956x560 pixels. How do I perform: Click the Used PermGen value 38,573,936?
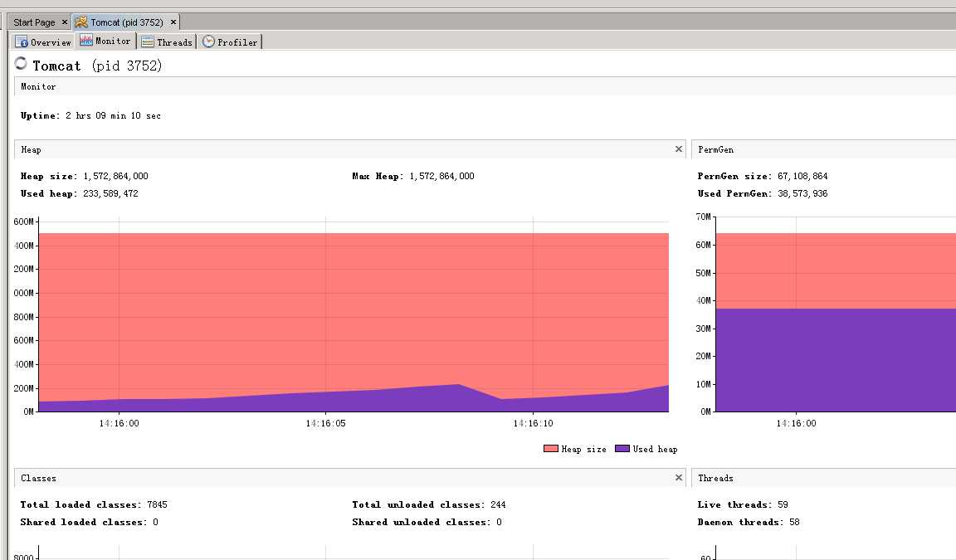click(802, 194)
